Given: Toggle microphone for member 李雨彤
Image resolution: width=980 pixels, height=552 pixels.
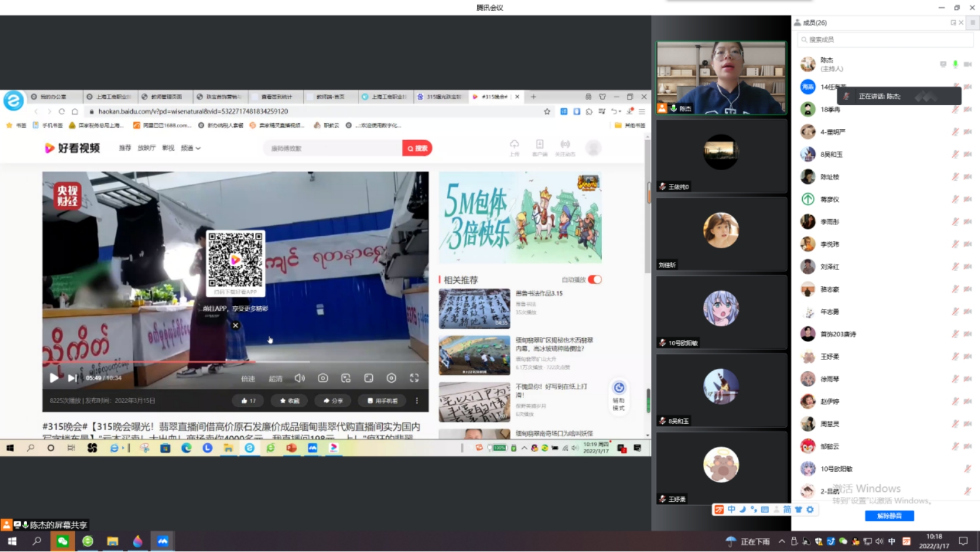Looking at the screenshot, I should [955, 222].
